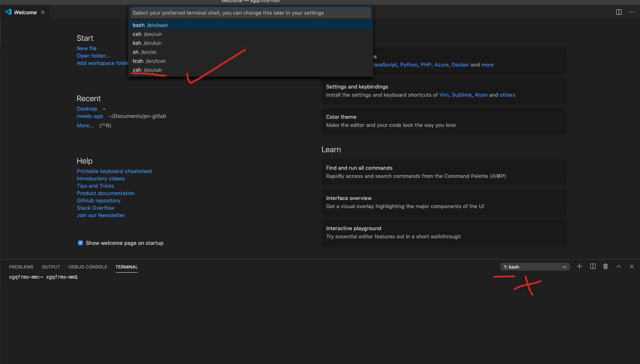The image size is (640, 364).
Task: Open the recent mweb-app project
Action: [x=90, y=116]
